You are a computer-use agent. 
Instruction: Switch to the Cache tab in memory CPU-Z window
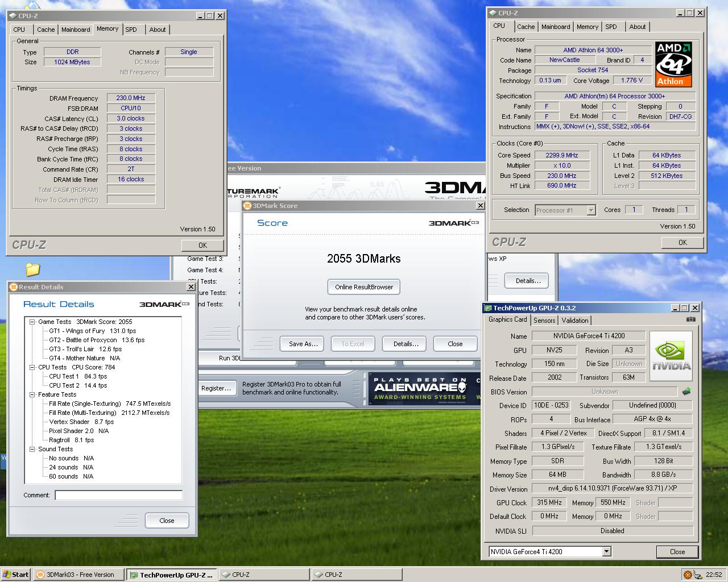(46, 30)
